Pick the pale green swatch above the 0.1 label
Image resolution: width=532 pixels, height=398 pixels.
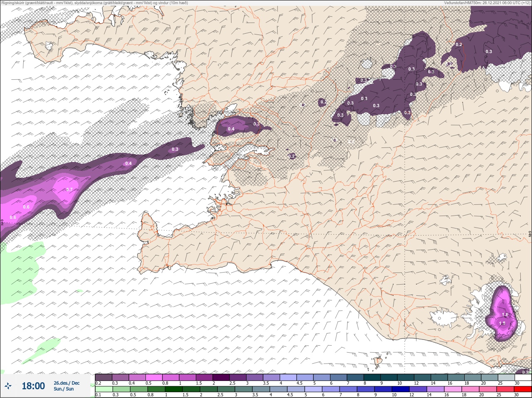coord(103,389)
